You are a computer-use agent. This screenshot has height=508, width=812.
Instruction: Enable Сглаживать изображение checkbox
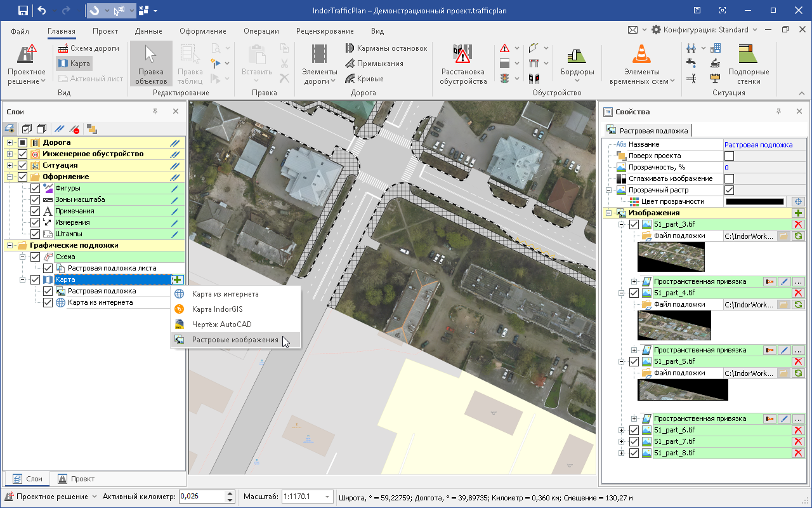(729, 178)
